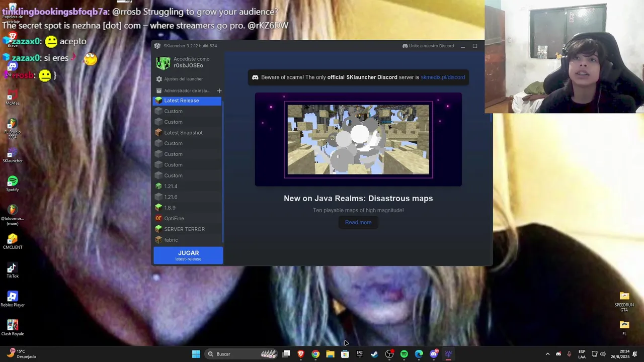Screen dimensions: 644x362
Task: Select Latest Snapshot installation
Action: pos(187,133)
